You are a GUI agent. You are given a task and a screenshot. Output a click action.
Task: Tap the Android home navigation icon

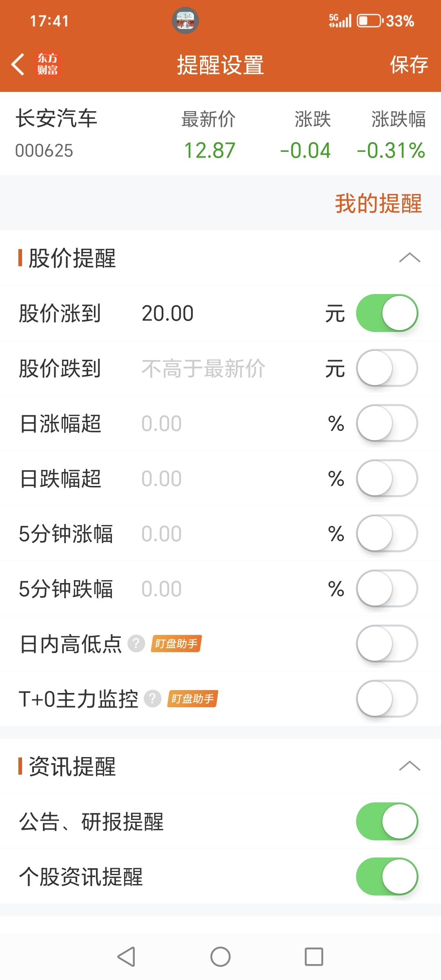(220, 957)
